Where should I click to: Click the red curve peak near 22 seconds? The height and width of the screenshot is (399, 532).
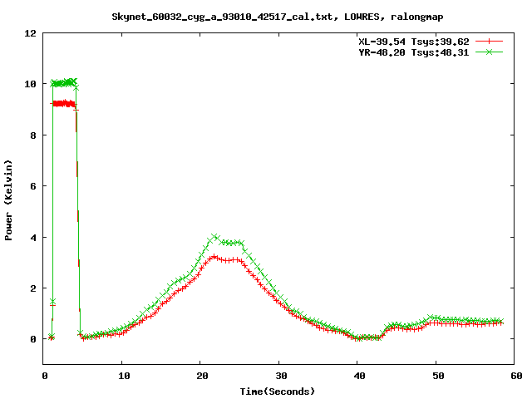coord(214,257)
